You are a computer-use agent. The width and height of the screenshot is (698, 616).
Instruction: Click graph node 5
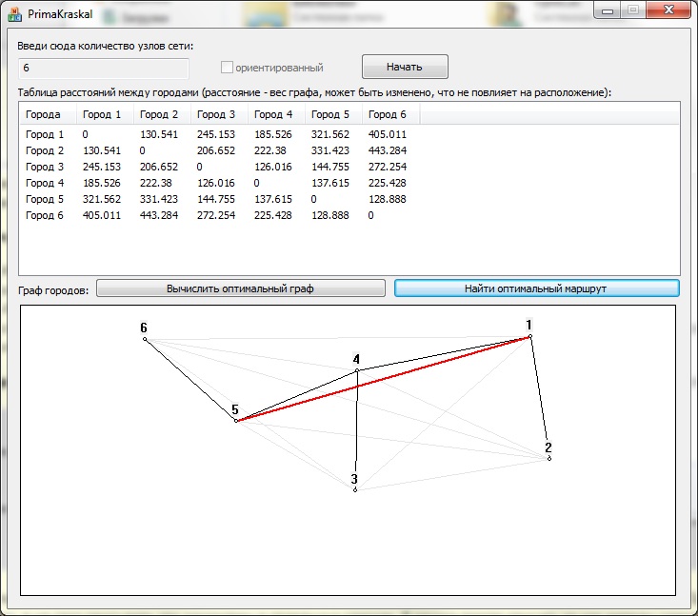pyautogui.click(x=236, y=421)
